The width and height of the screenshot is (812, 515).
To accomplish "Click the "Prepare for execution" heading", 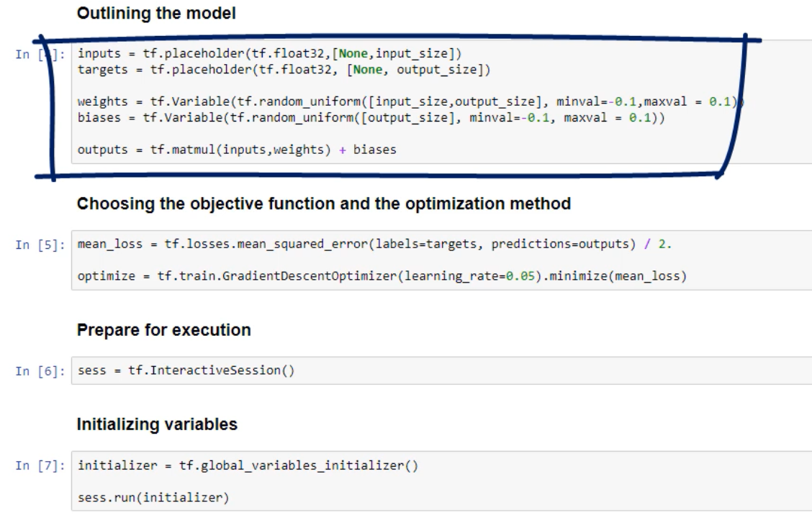I will (165, 331).
